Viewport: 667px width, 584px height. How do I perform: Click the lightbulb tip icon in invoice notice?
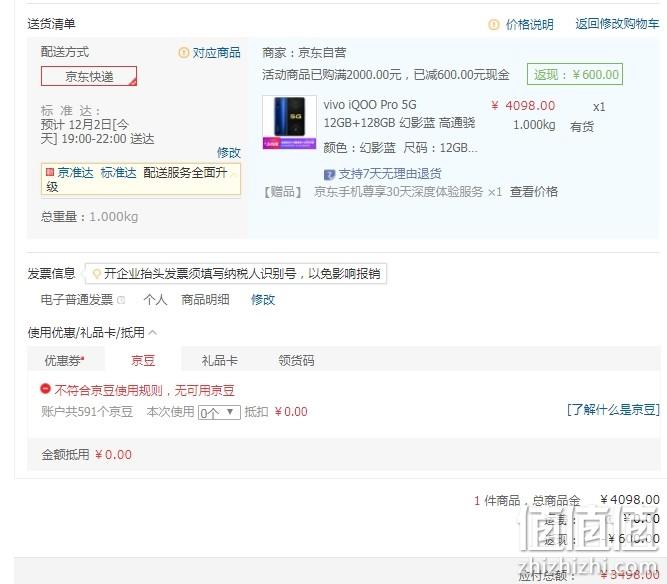click(97, 273)
